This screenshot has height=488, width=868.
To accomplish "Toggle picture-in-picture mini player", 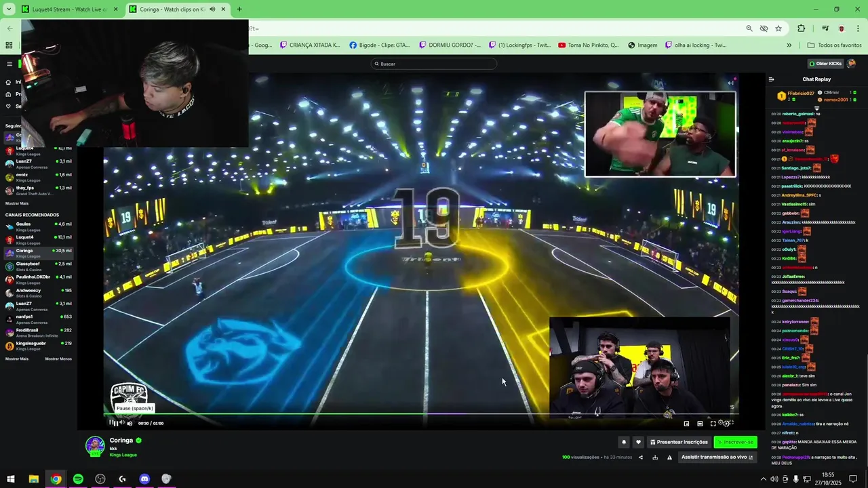I will (686, 424).
